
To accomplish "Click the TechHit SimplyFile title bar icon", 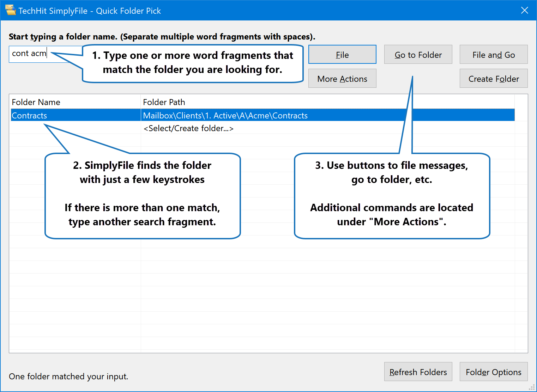I will click(11, 10).
